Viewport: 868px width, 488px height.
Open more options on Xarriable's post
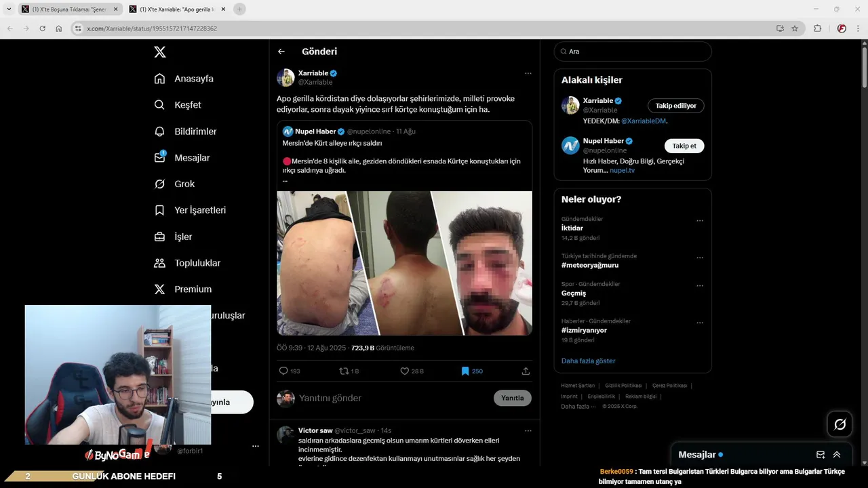tap(528, 73)
